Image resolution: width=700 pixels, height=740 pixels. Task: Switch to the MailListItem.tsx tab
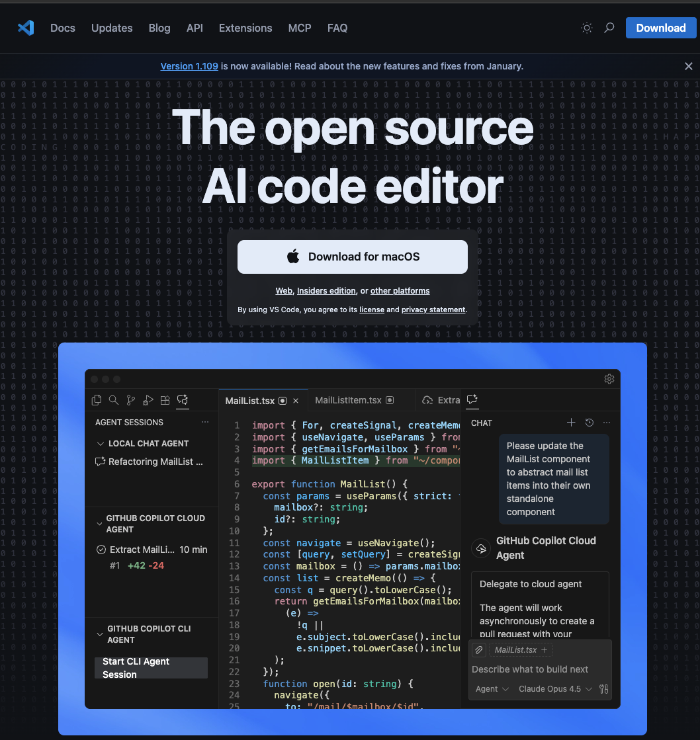click(348, 400)
